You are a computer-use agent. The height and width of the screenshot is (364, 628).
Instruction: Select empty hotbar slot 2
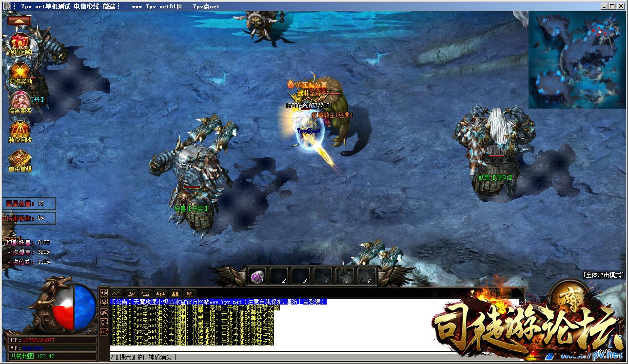279,277
